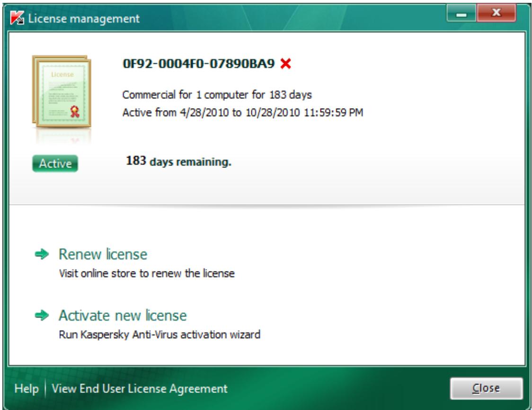The image size is (532, 410).
Task: Click the License management window title
Action: tap(84, 18)
